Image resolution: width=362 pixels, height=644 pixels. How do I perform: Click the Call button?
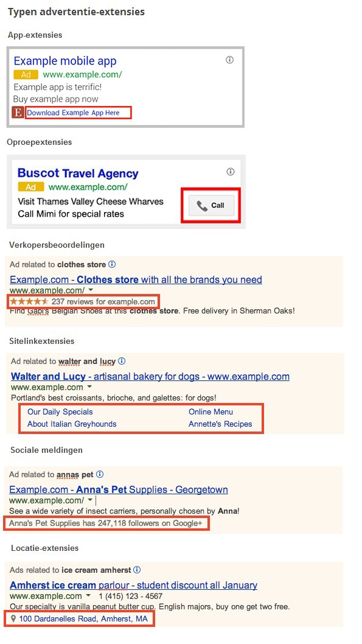[x=211, y=205]
